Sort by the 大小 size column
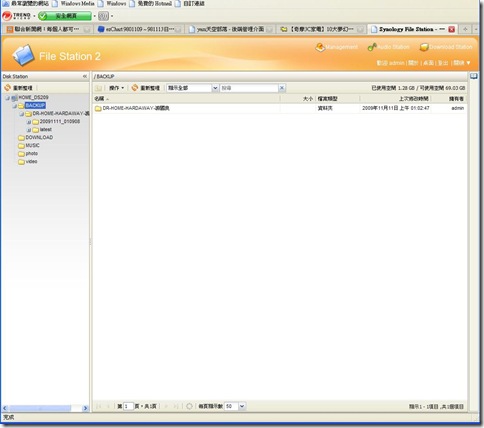This screenshot has height=428, width=484. (x=298, y=99)
